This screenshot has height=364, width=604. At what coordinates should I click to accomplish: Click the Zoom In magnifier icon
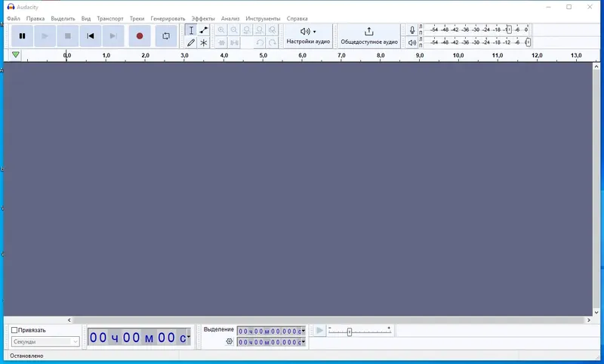pyautogui.click(x=221, y=30)
